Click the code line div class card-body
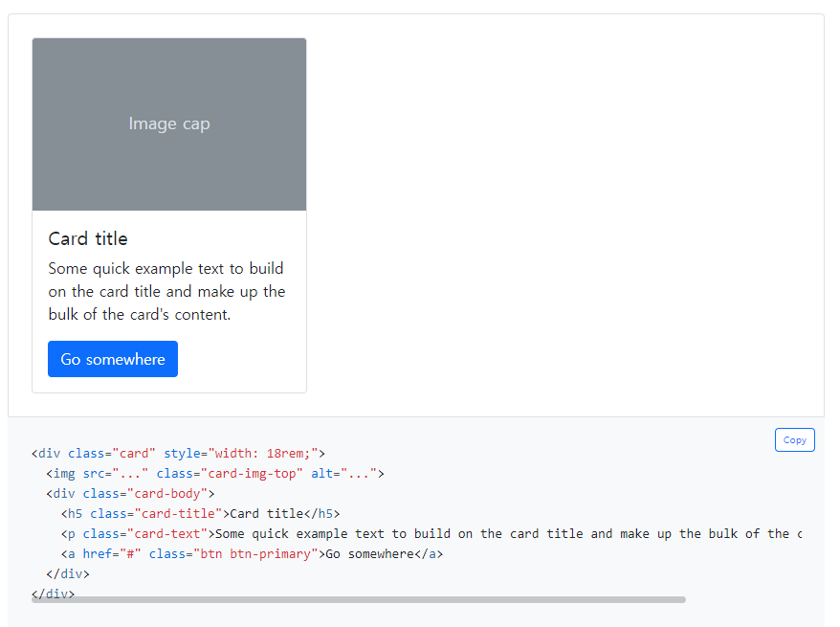This screenshot has width=840, height=627. click(130, 494)
